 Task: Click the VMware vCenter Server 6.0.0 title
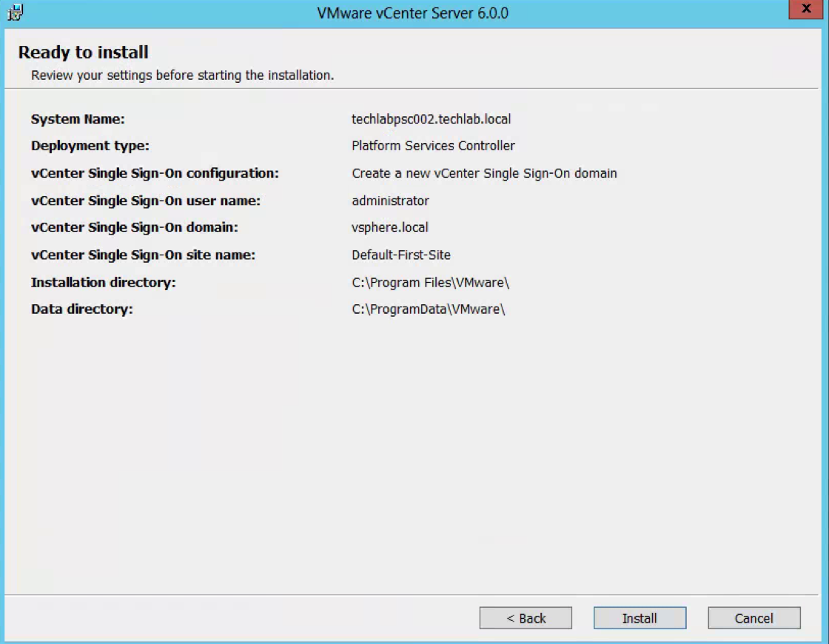pyautogui.click(x=412, y=13)
